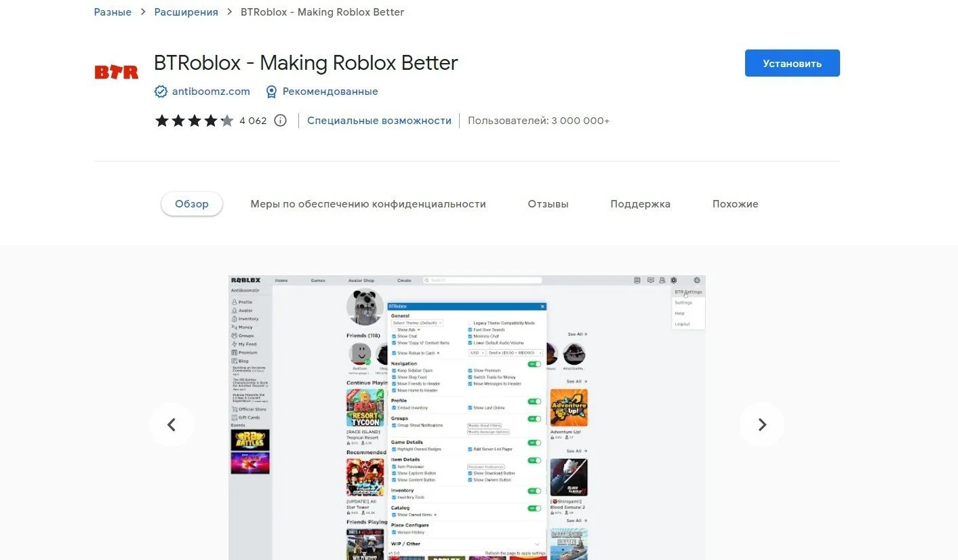
Task: Toggle the Item Details switch in the preview dialog
Action: tap(535, 460)
